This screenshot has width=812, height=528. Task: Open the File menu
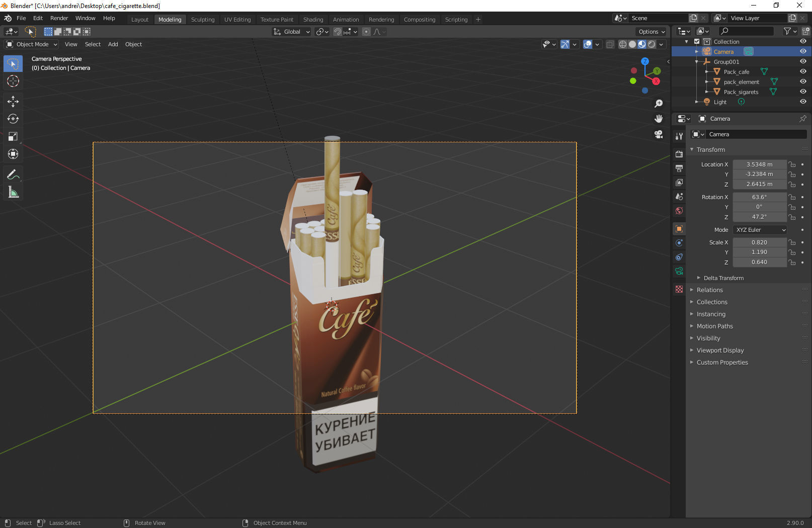pos(21,18)
